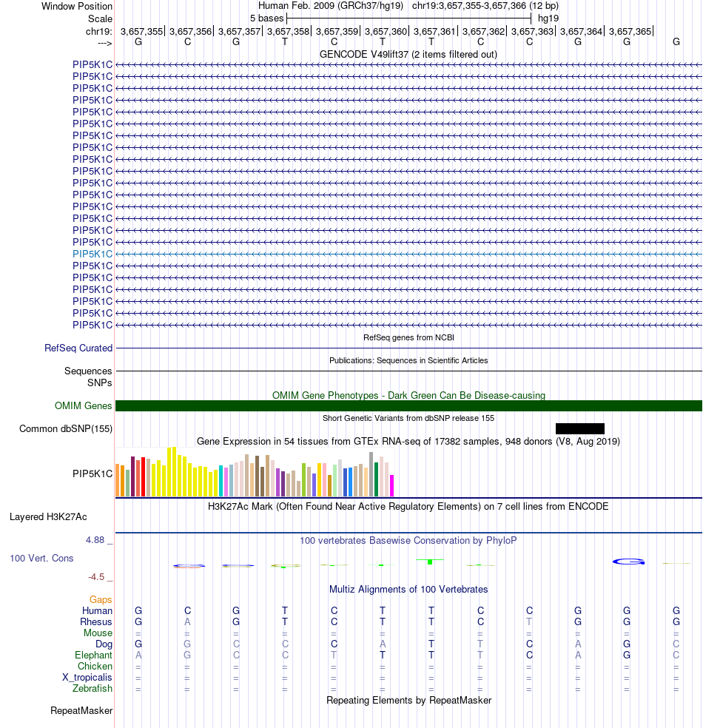Open the RefSeq Curated track label
This screenshot has height=728, width=703.
(x=78, y=348)
